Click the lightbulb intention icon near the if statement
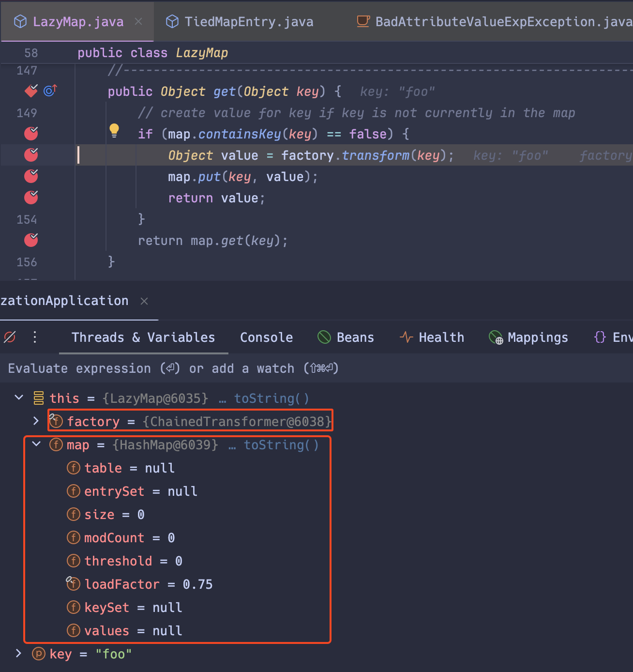Image resolution: width=633 pixels, height=672 pixels. click(x=114, y=130)
